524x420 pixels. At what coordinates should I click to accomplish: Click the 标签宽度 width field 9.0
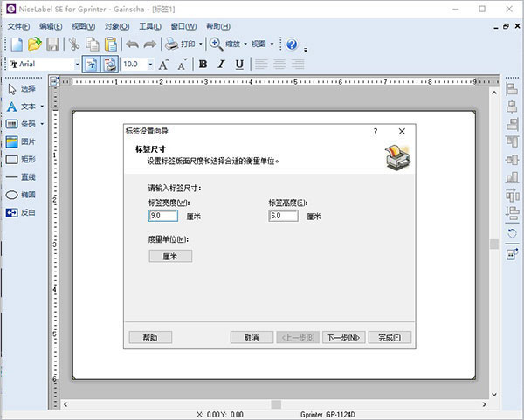pos(163,216)
